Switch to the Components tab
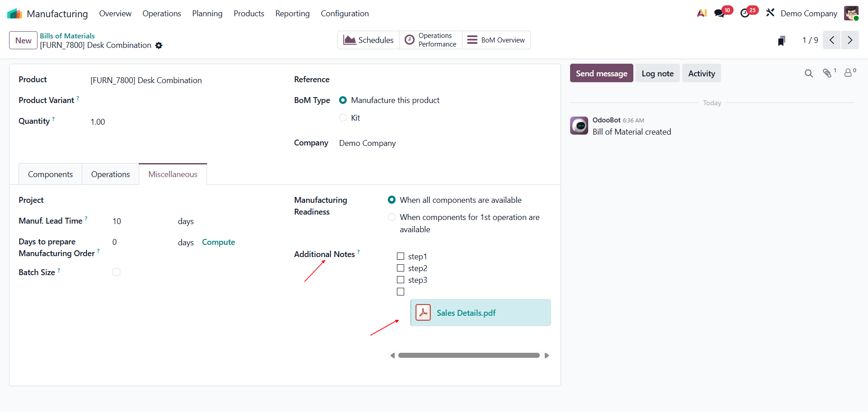Screen dimensions: 868x412 (x=50, y=174)
